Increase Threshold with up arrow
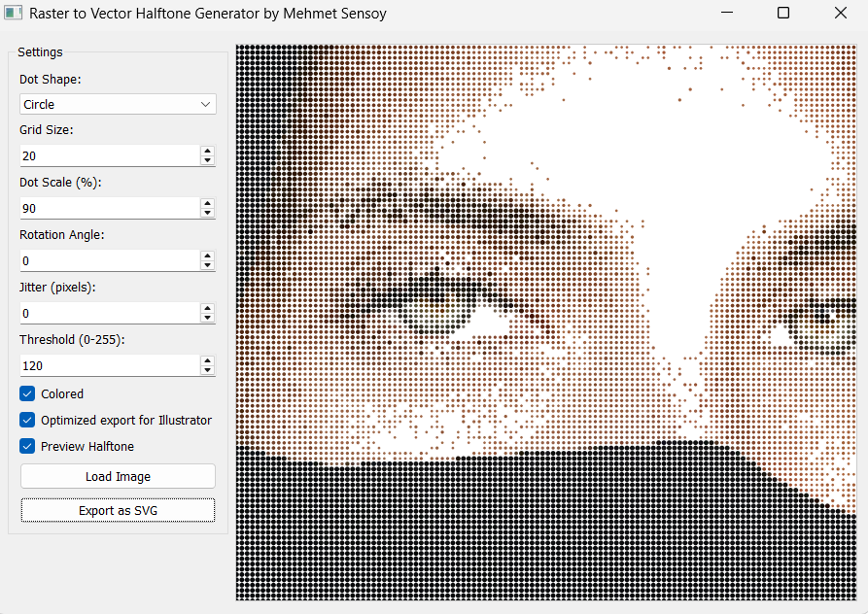Image resolution: width=868 pixels, height=614 pixels. coord(208,360)
